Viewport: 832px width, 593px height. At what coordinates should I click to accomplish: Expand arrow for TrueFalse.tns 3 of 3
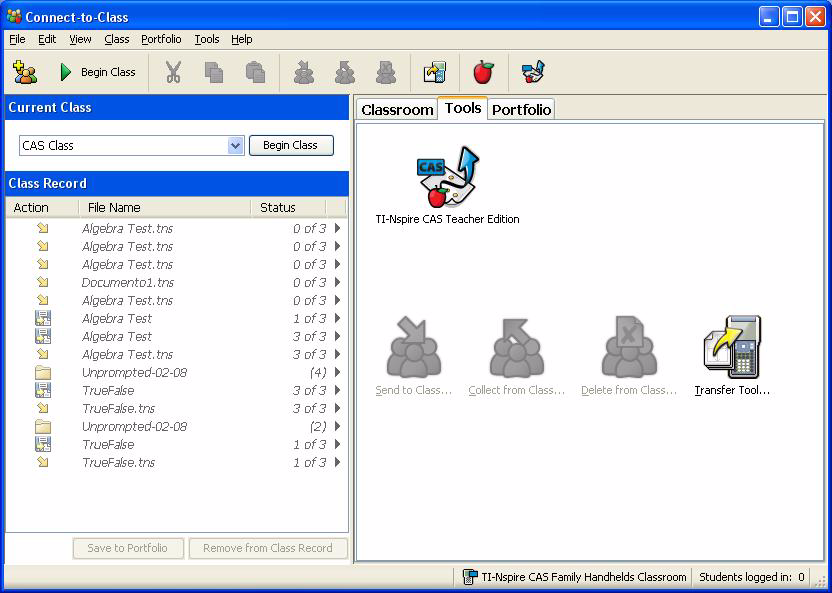click(337, 408)
